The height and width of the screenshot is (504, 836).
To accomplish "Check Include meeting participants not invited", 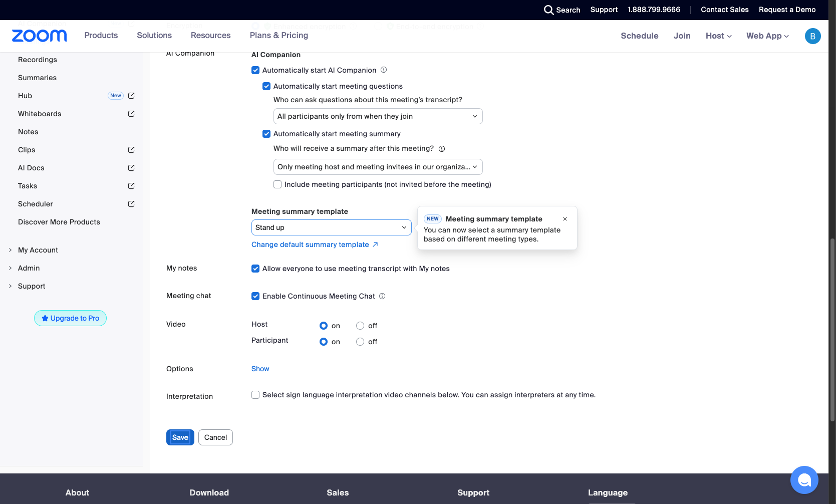I will pos(277,184).
